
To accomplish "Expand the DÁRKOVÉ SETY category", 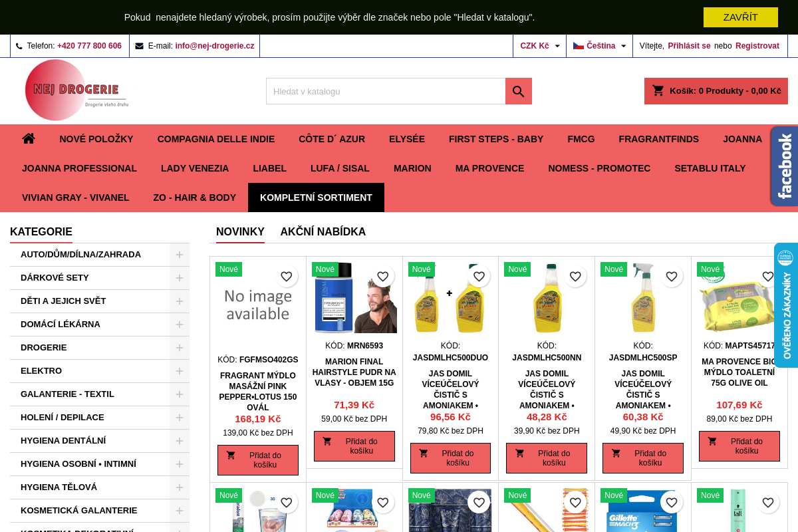I will tap(180, 278).
